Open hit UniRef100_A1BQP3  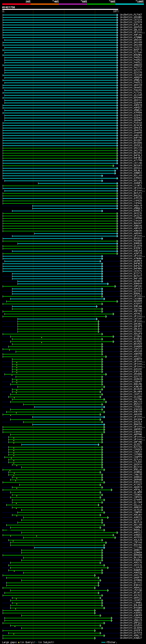click(x=131, y=183)
